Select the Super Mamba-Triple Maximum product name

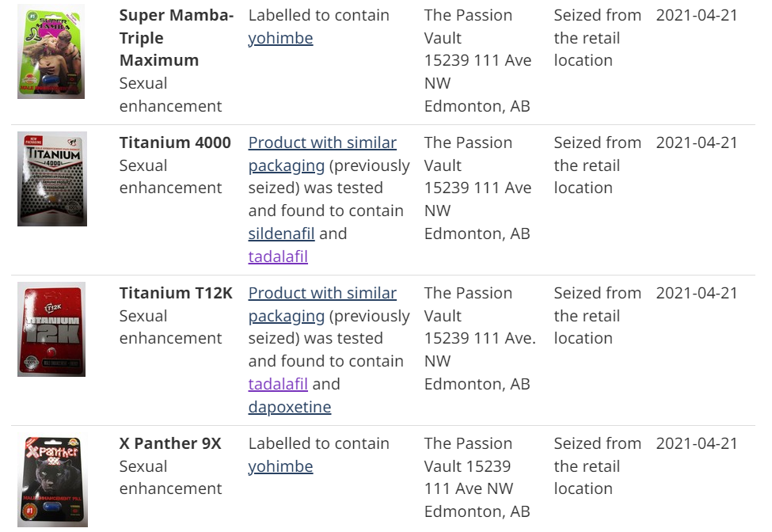click(x=177, y=38)
